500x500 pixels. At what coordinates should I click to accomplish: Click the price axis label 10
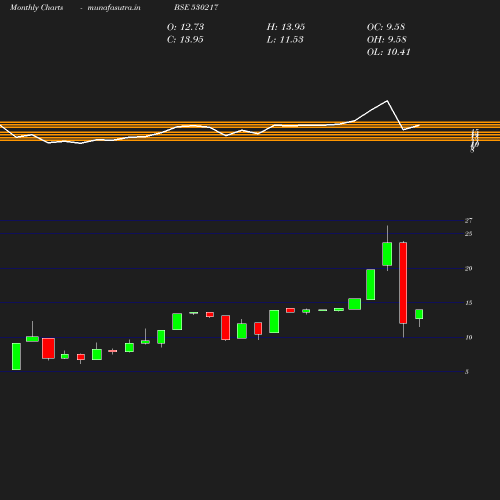[x=469, y=337]
